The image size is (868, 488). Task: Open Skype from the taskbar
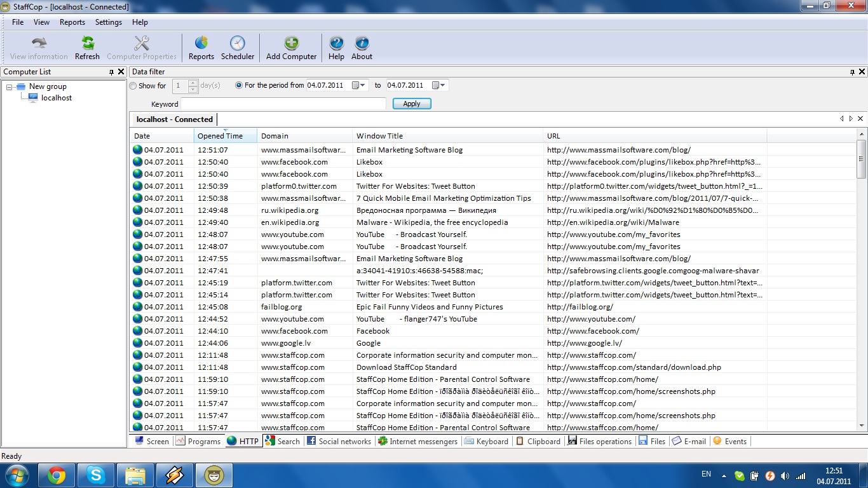(96, 475)
